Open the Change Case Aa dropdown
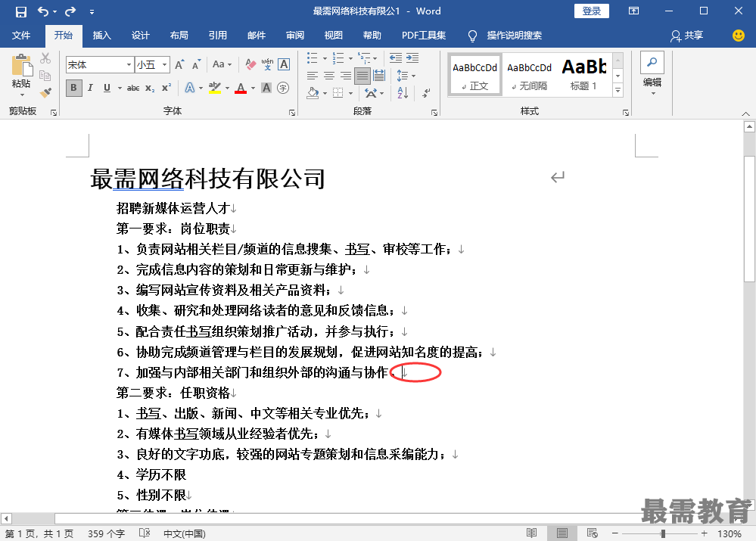The width and height of the screenshot is (756, 541). 222,64
